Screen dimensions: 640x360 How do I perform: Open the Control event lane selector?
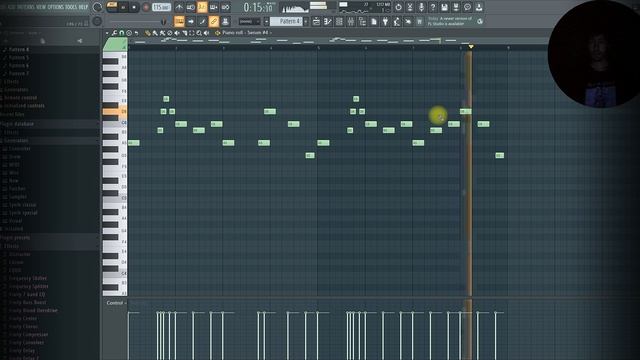coord(116,303)
